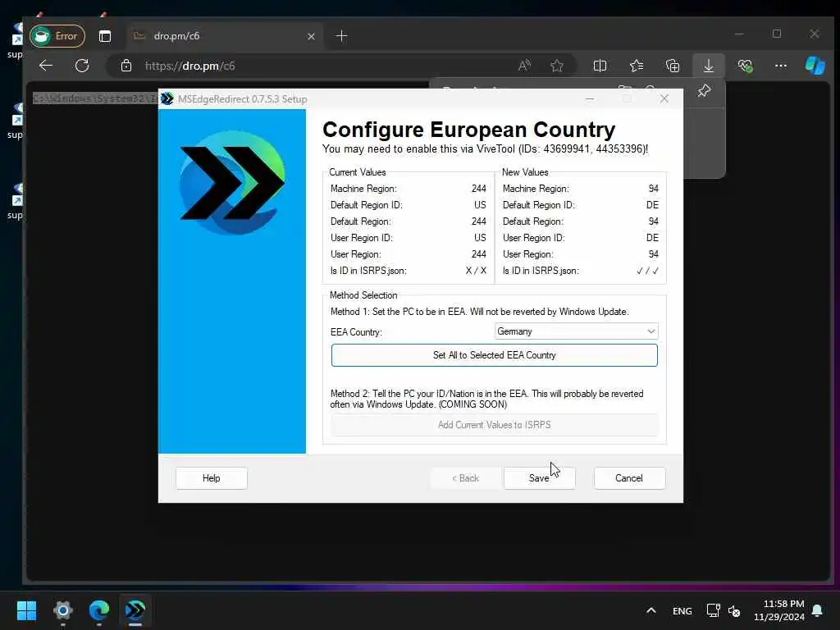Screen dimensions: 840x630
Task: Open Favorites list icon in toolbar
Action: pyautogui.click(x=637, y=66)
